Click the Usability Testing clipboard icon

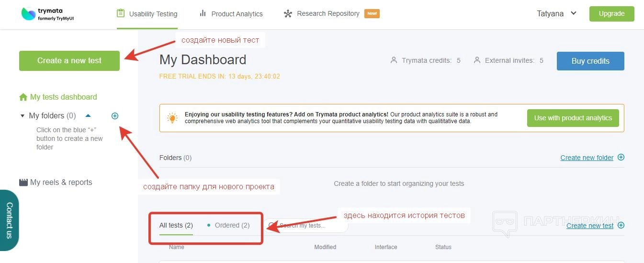(121, 13)
